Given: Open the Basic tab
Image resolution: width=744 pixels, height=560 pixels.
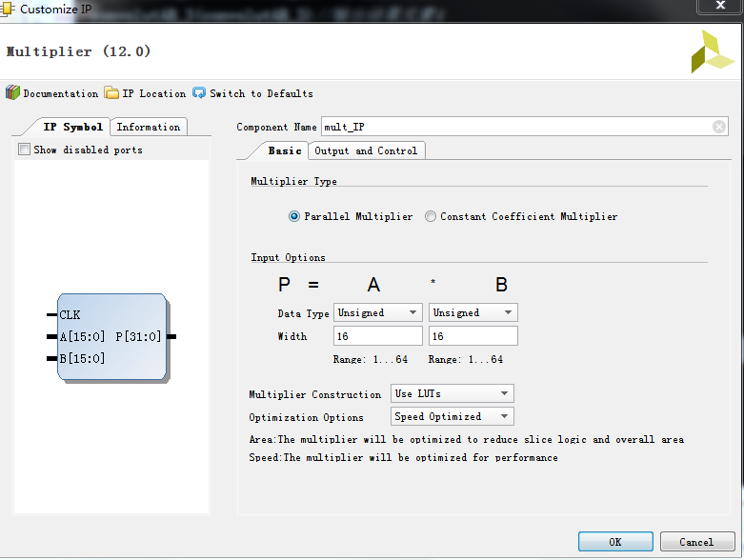Looking at the screenshot, I should 285,150.
